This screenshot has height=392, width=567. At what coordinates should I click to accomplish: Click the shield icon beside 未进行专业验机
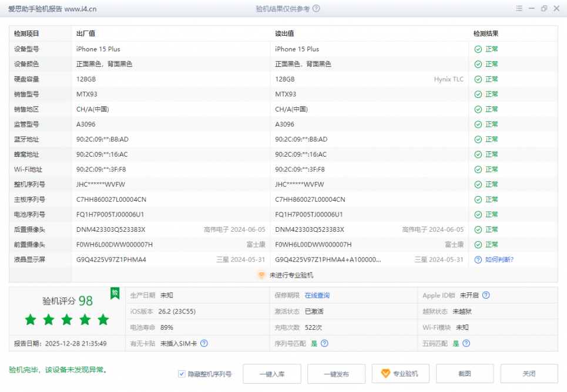pos(262,275)
